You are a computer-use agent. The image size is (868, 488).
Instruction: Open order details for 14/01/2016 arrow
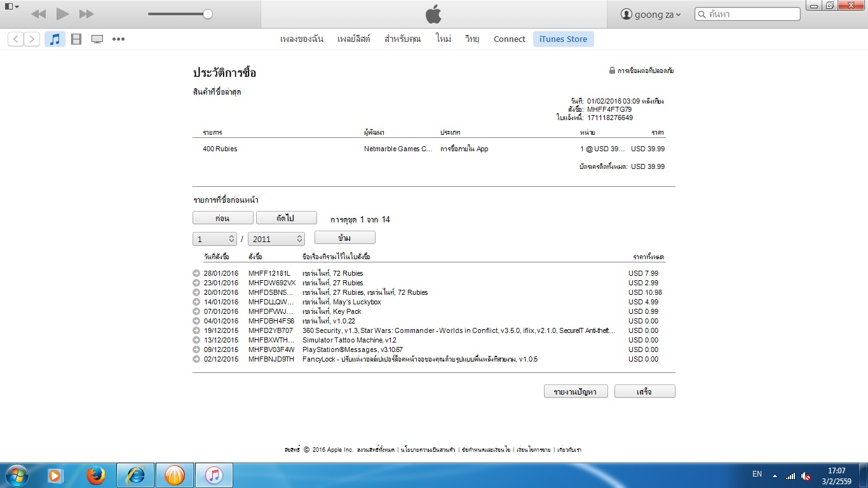(196, 302)
